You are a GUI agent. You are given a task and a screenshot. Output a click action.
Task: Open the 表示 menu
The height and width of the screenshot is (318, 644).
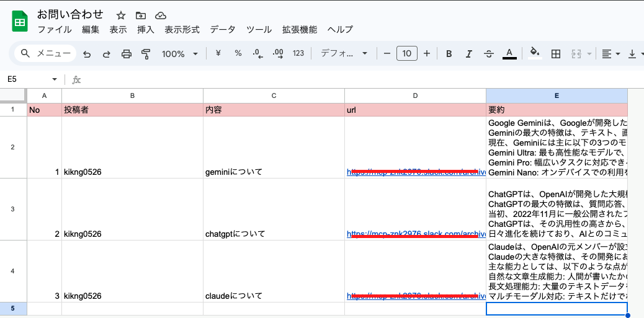119,30
